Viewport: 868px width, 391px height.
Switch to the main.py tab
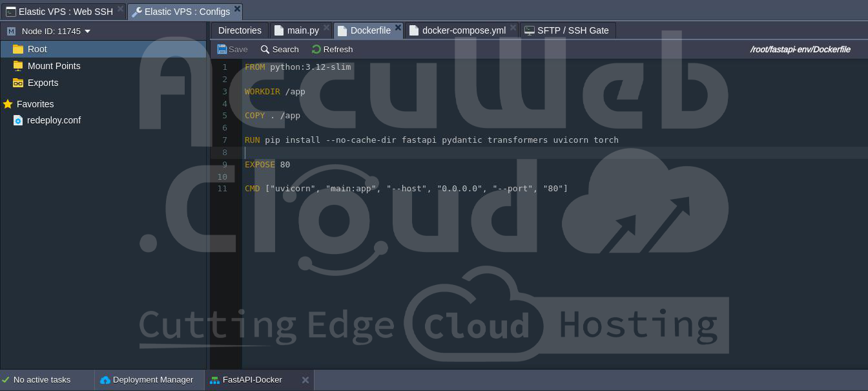click(x=302, y=30)
